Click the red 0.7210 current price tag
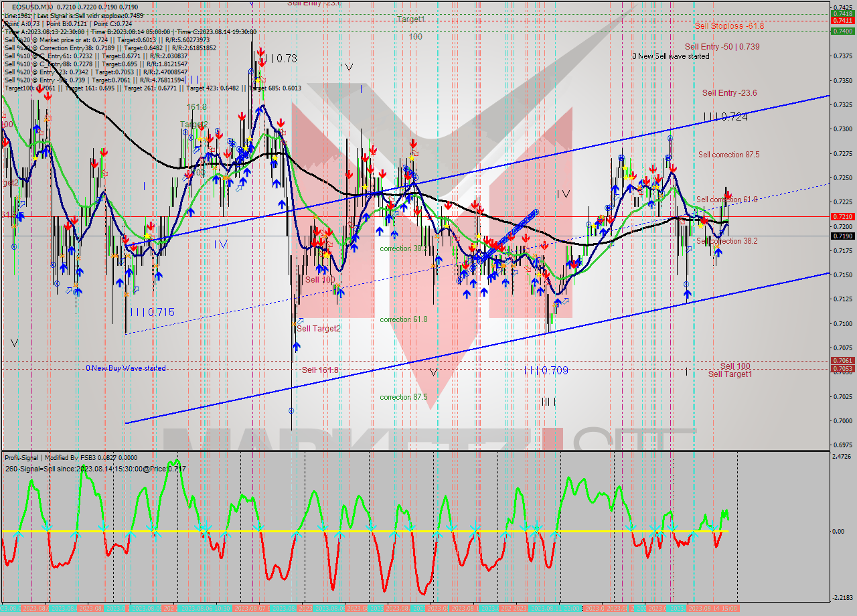This screenshot has height=616, width=857. [x=842, y=216]
